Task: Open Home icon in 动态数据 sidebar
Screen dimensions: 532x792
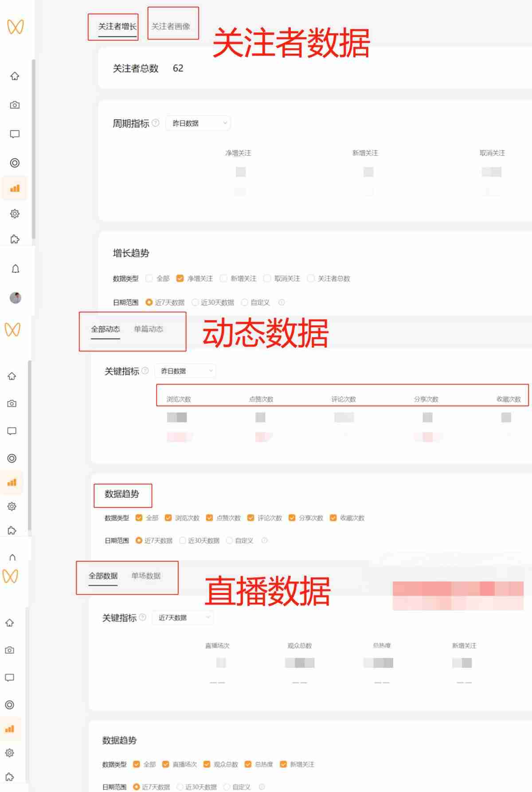Action: (x=12, y=376)
